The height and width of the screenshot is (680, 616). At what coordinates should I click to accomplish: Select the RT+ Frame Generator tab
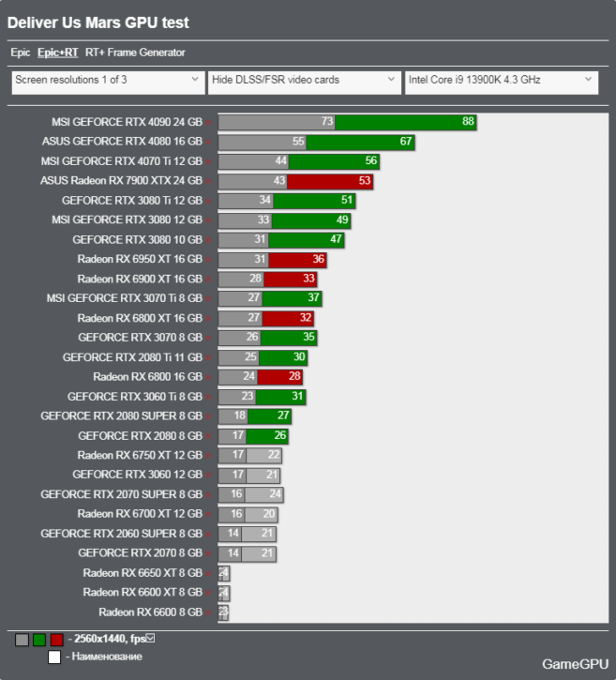135,53
